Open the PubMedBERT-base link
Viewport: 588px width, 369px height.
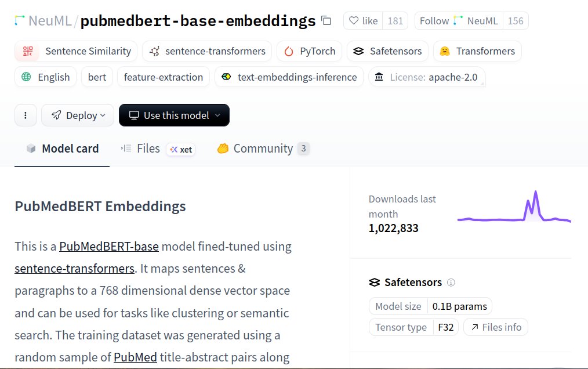[x=109, y=246]
